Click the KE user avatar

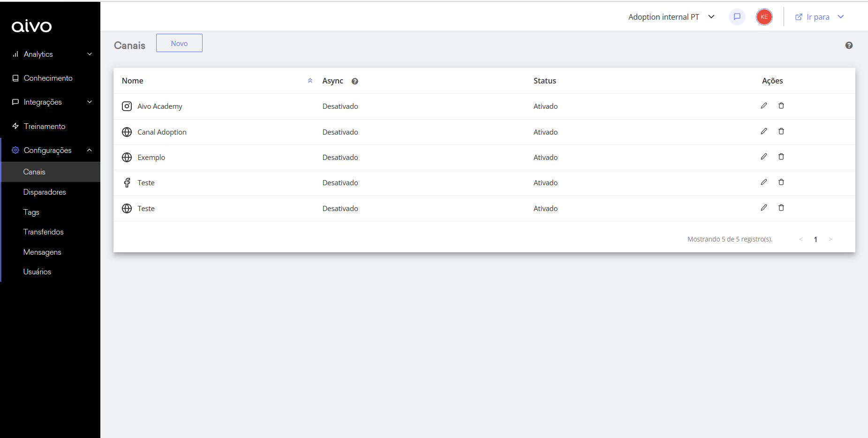click(764, 17)
